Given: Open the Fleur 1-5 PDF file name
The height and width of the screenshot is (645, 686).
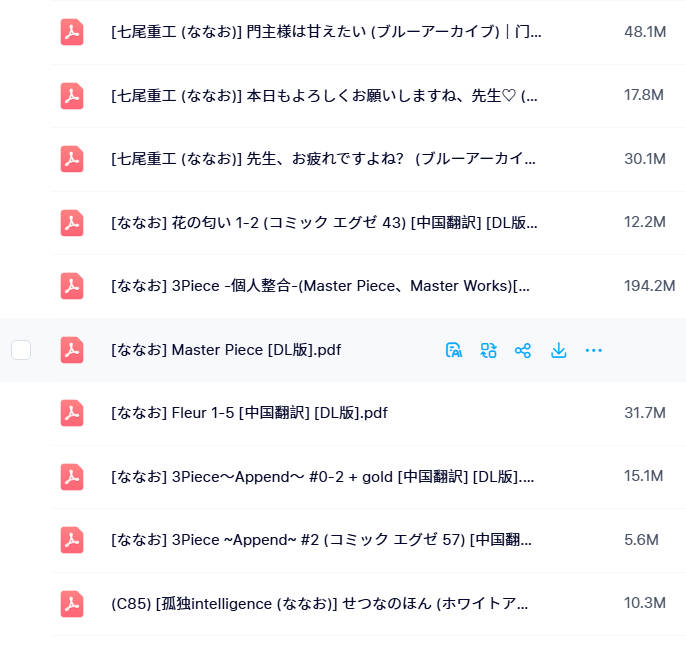Looking at the screenshot, I should pyautogui.click(x=249, y=413).
